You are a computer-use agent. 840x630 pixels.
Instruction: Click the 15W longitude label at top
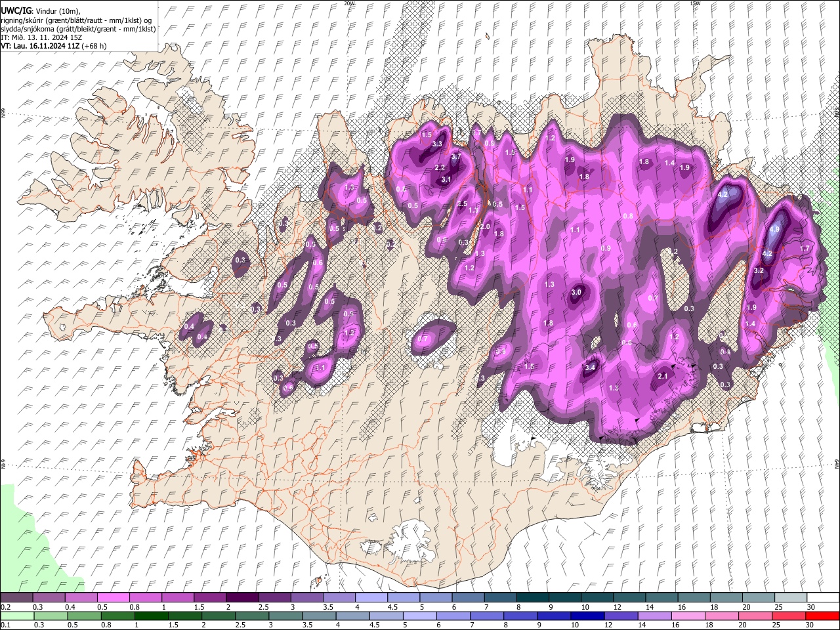click(x=694, y=3)
